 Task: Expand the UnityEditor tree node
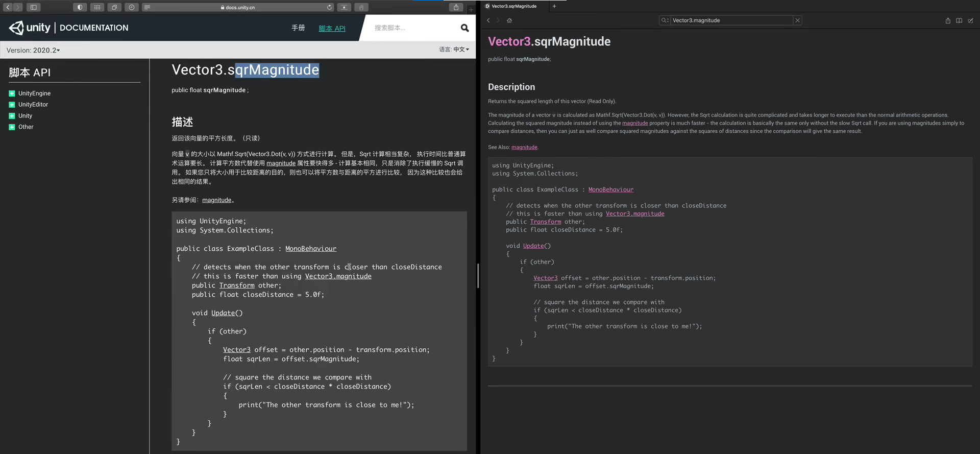12,105
